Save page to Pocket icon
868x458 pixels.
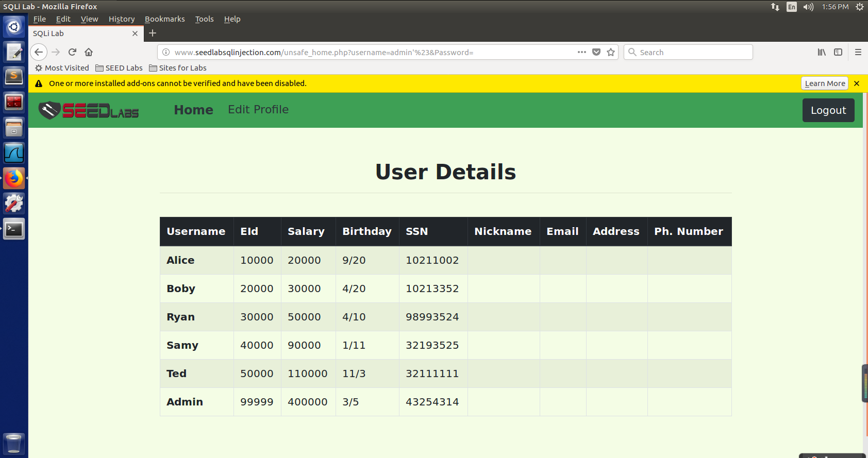pyautogui.click(x=596, y=52)
